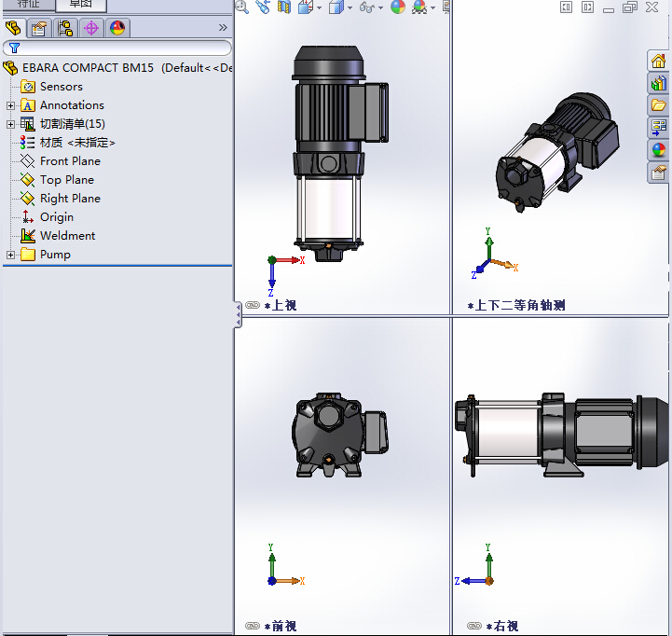Click hide/show items glasses icon

pos(367,7)
